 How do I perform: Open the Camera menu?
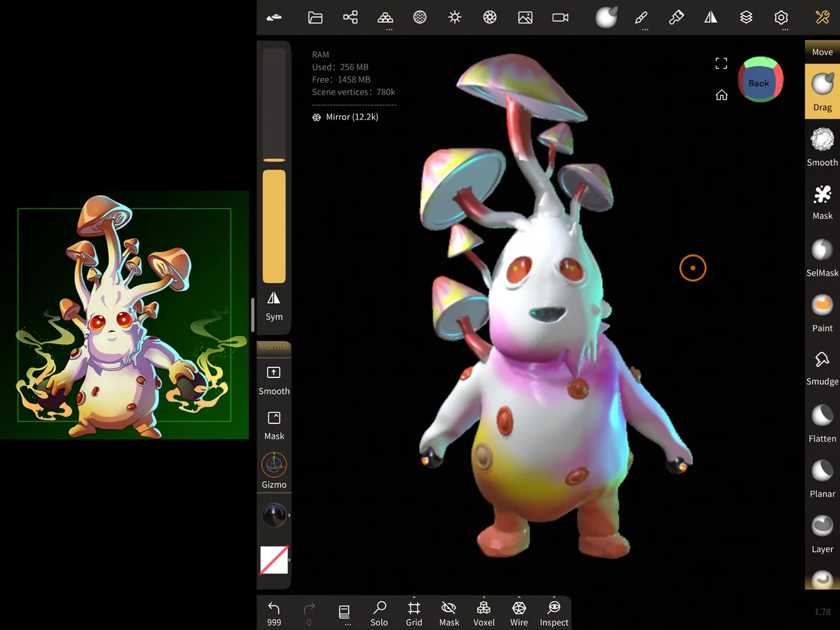click(x=560, y=18)
